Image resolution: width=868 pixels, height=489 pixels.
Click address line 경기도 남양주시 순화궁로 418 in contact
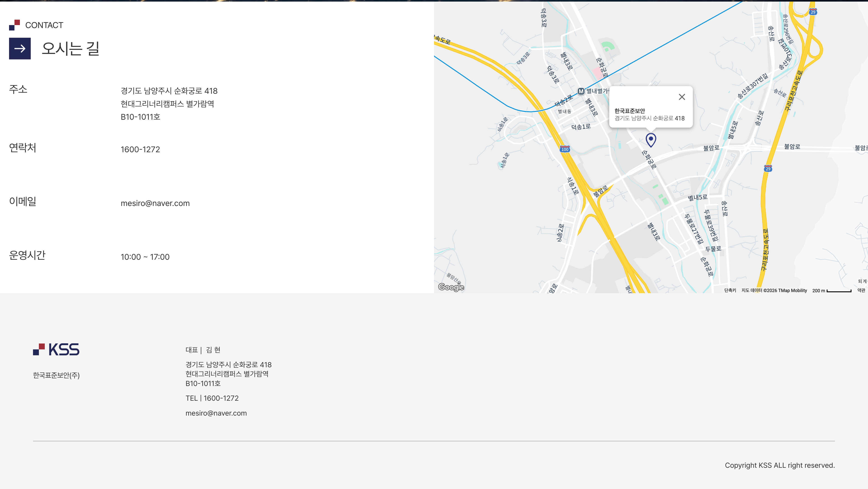[x=169, y=91]
